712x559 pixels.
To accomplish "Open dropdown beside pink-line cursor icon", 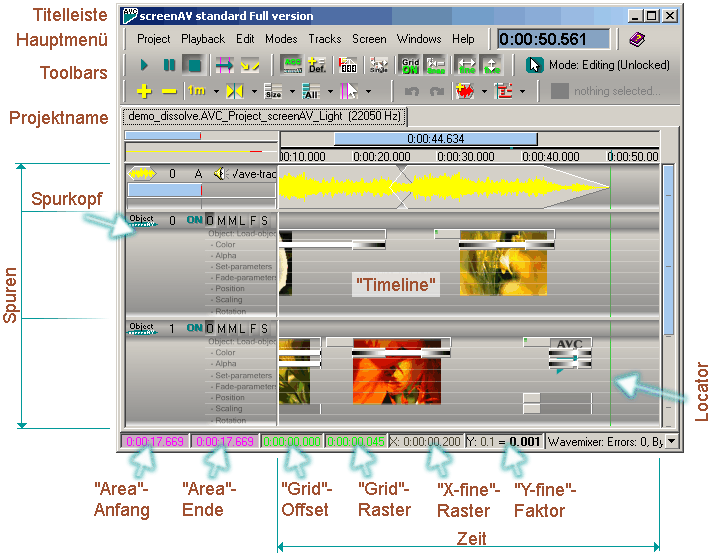I will coord(368,91).
